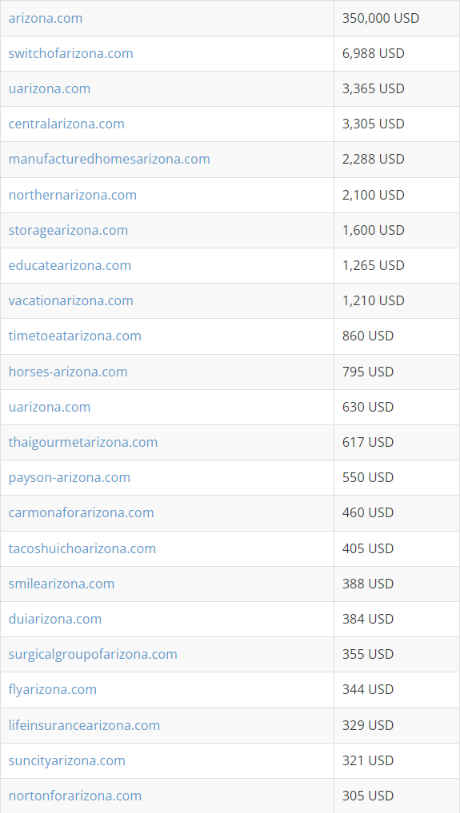
Task: Select payson-arizona.com link
Action: tap(69, 478)
